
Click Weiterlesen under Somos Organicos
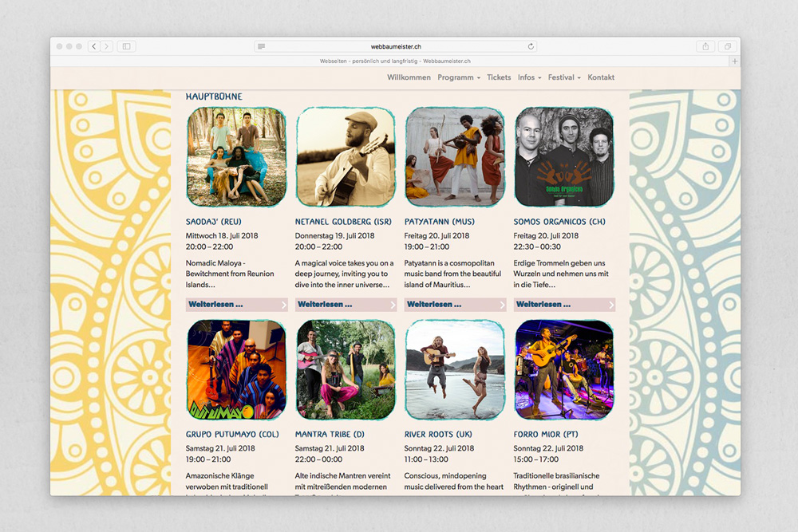click(565, 305)
